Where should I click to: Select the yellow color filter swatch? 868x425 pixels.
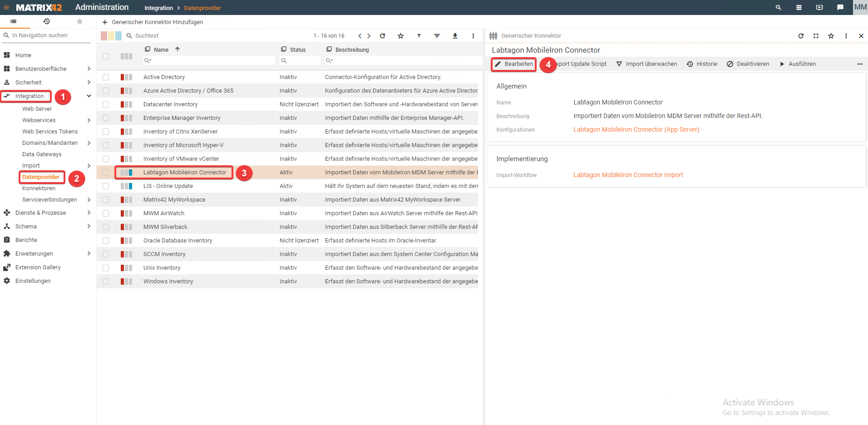click(111, 36)
